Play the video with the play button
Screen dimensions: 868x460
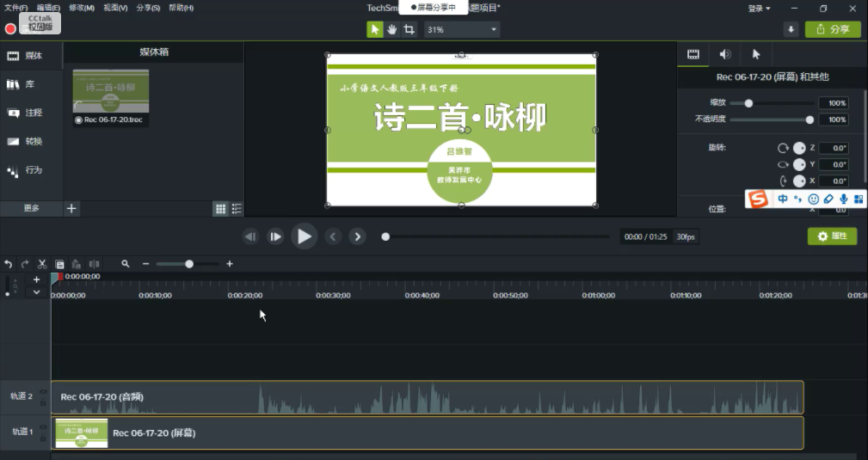(x=304, y=236)
